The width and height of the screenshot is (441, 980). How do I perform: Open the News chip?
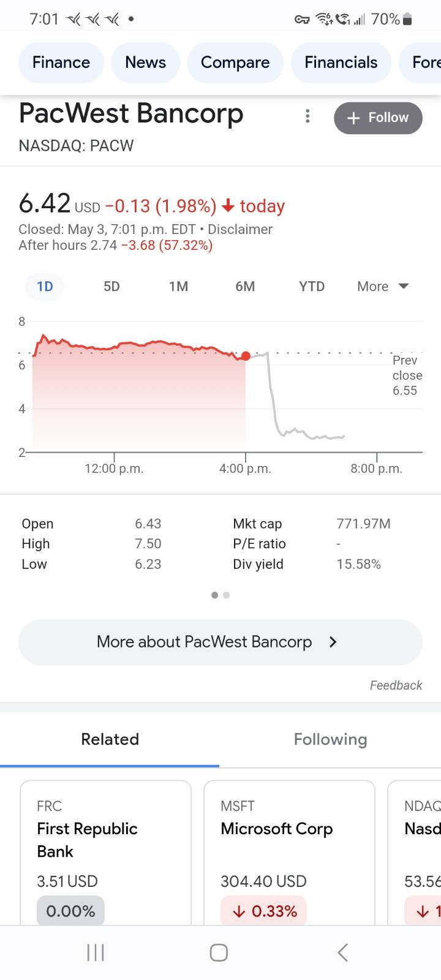click(145, 62)
